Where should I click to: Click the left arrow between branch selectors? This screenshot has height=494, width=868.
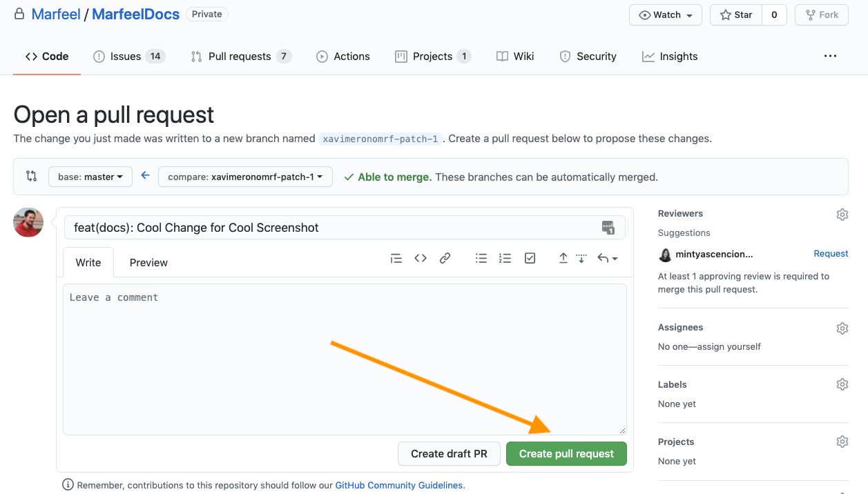pyautogui.click(x=145, y=176)
